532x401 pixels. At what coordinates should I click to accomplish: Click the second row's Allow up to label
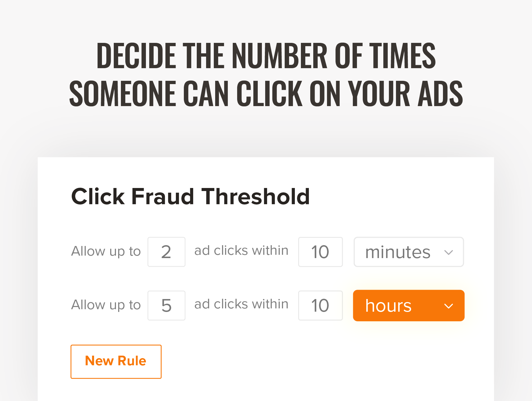point(106,305)
